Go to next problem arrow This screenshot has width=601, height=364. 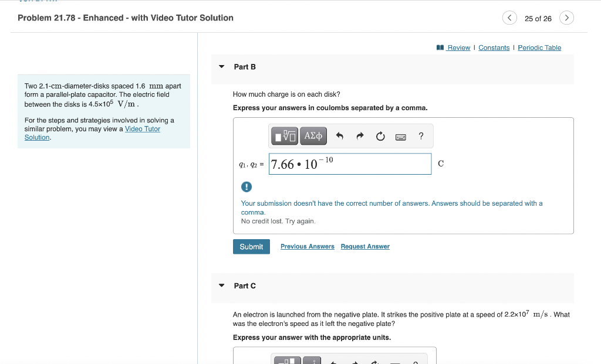point(566,18)
